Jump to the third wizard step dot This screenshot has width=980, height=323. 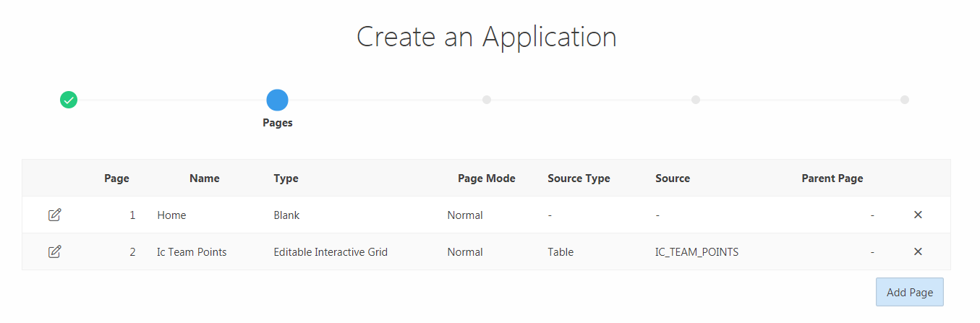pos(487,100)
